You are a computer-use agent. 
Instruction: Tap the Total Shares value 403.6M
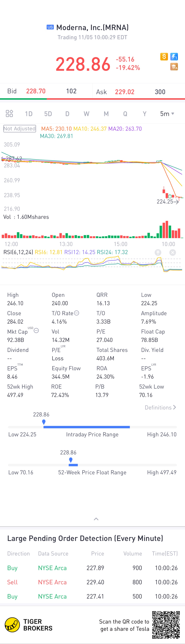click(x=105, y=358)
